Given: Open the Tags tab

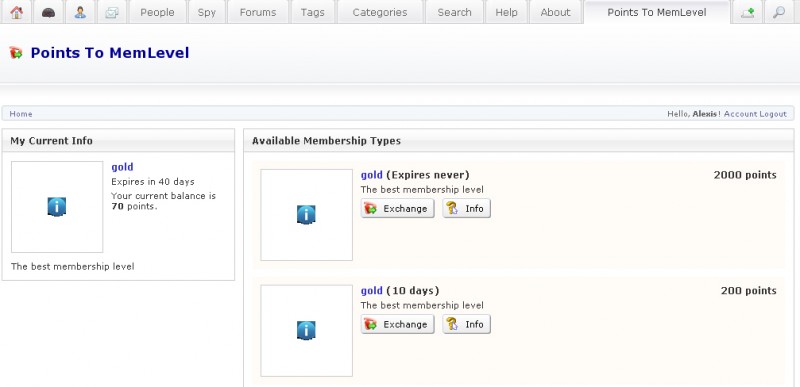Looking at the screenshot, I should tap(313, 12).
